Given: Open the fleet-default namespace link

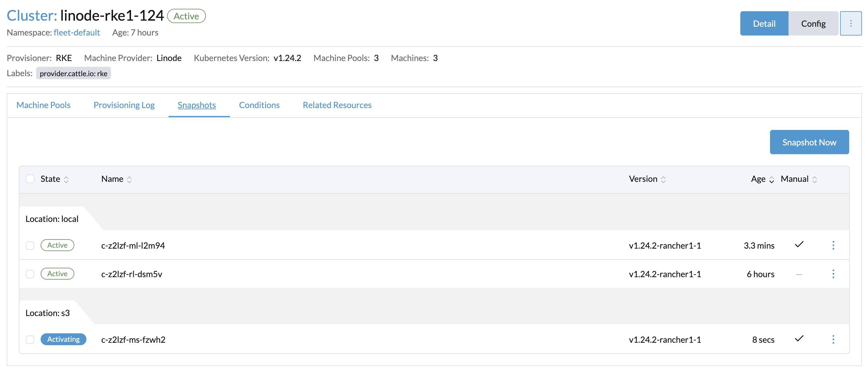Looking at the screenshot, I should [x=76, y=32].
